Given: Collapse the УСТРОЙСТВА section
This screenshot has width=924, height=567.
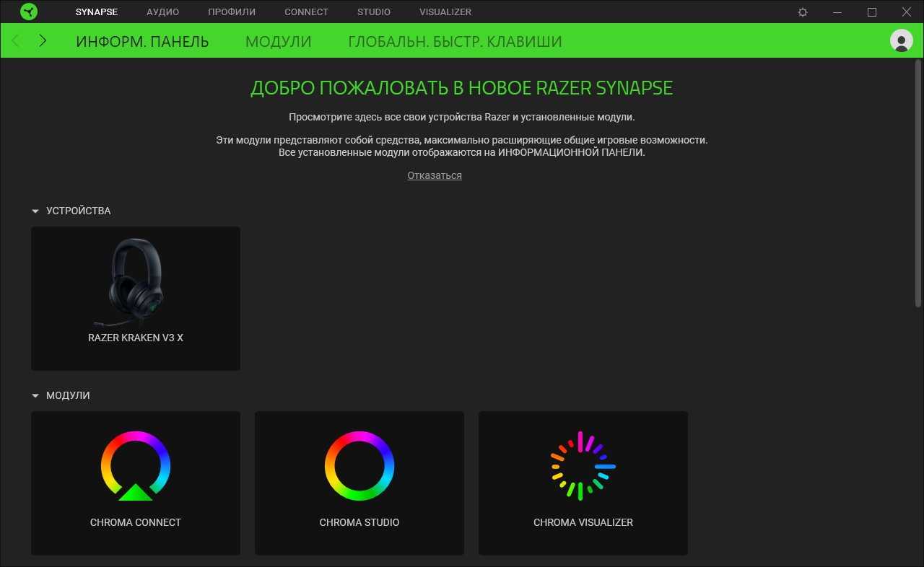Looking at the screenshot, I should pyautogui.click(x=35, y=211).
